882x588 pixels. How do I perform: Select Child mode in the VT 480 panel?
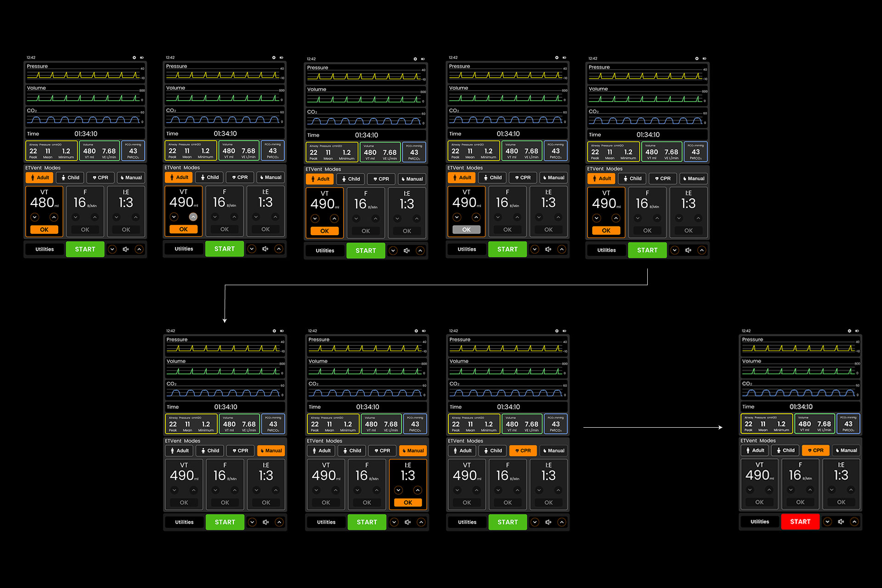point(70,178)
